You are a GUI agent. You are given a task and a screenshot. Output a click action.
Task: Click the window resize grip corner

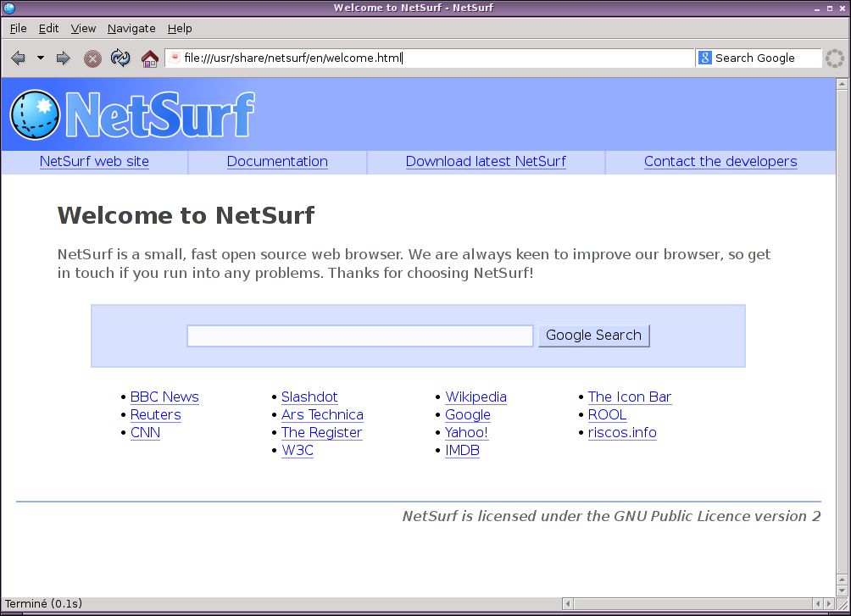[x=843, y=604]
